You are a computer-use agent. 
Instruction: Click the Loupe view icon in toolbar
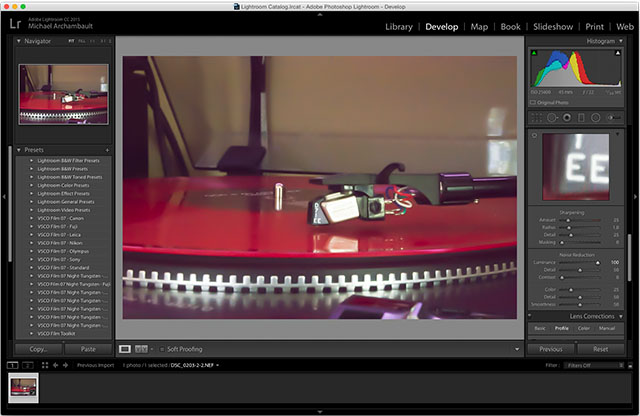[125, 349]
